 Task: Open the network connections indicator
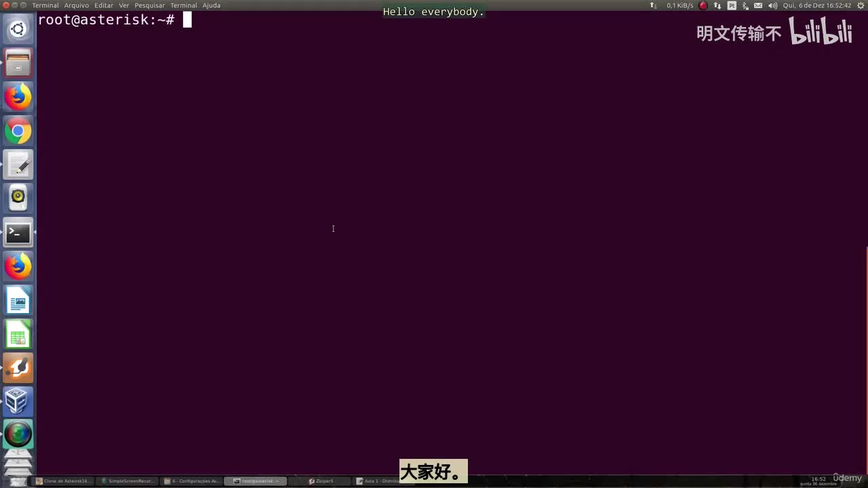pos(717,5)
